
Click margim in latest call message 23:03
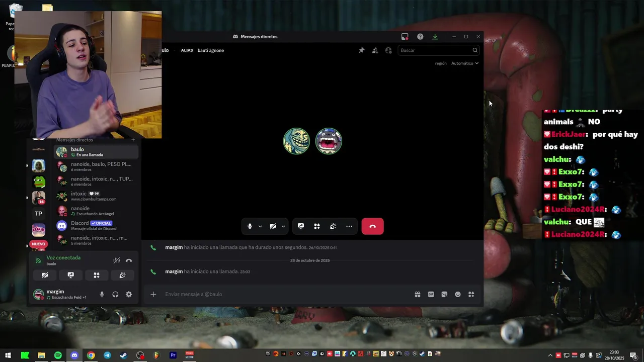coord(174,271)
